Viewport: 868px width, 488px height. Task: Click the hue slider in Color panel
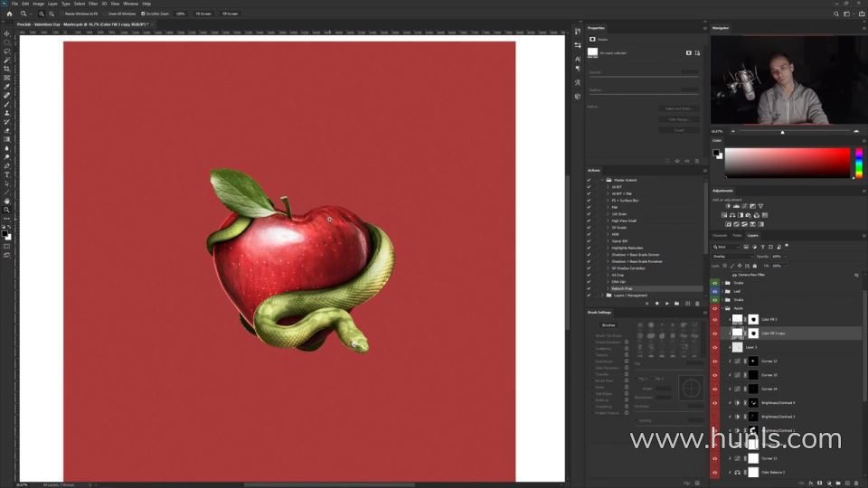859,164
